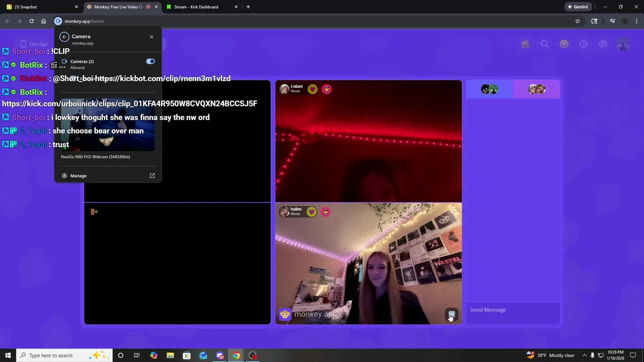Click the yellow heart badge beside hailee
This screenshot has width=644, height=362.
click(x=311, y=212)
